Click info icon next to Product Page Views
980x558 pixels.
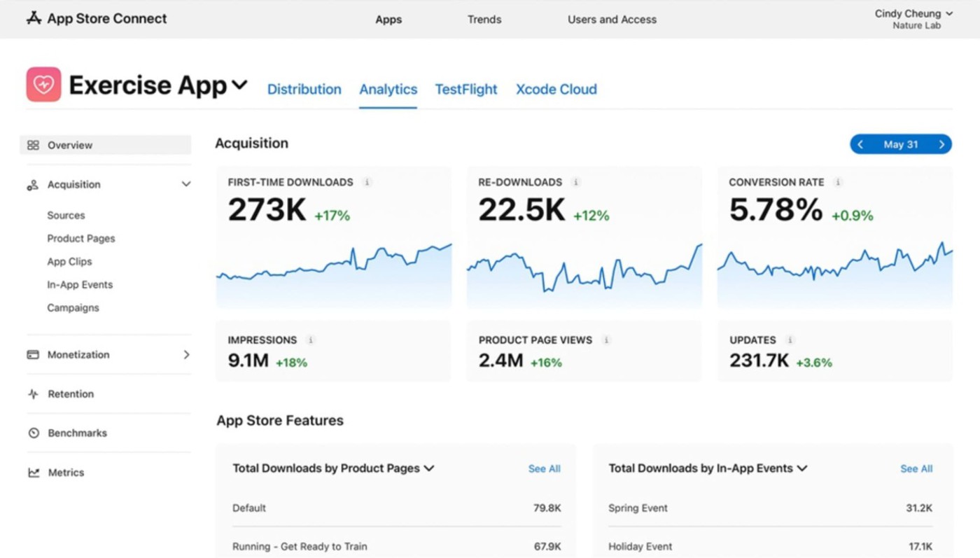(606, 340)
